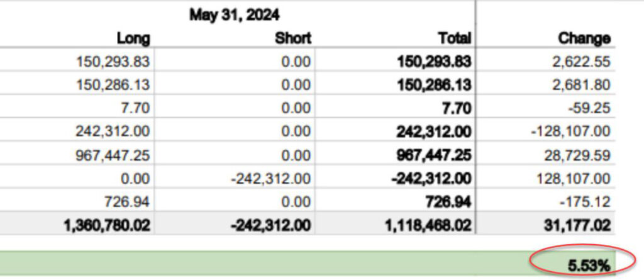644x280 pixels.
Task: Select the Change value -175.12
Action: point(589,202)
